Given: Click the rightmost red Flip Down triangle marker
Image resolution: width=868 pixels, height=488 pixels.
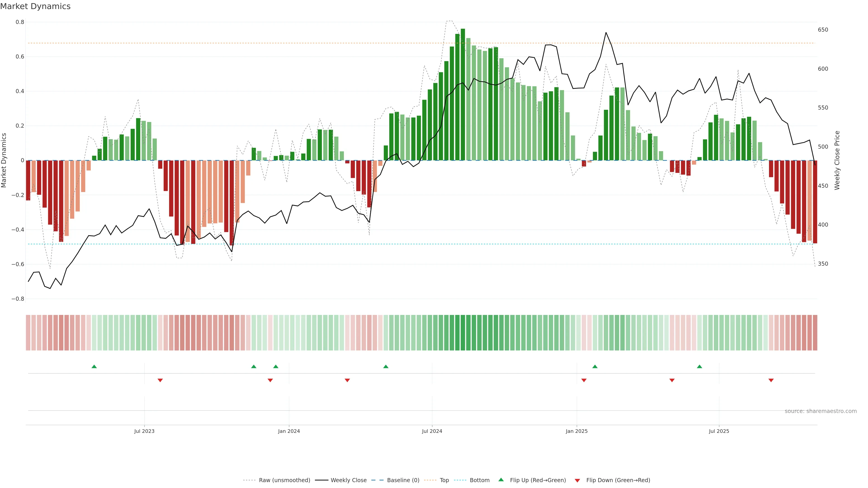Looking at the screenshot, I should coord(771,380).
